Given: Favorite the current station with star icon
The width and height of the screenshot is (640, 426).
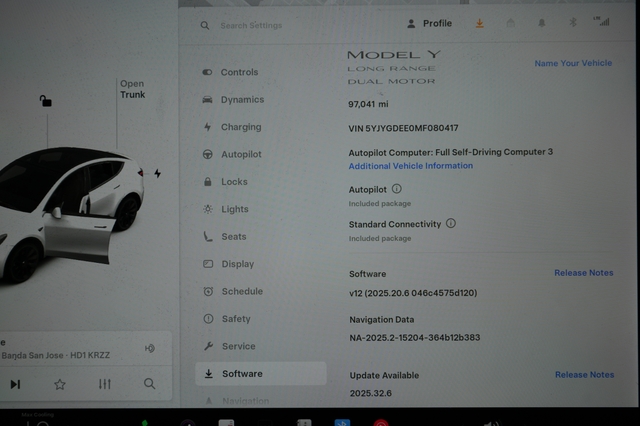Looking at the screenshot, I should coord(60,384).
